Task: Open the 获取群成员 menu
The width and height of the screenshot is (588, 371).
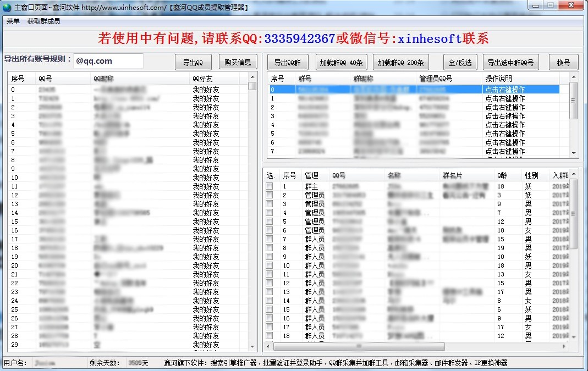Action: (x=43, y=21)
